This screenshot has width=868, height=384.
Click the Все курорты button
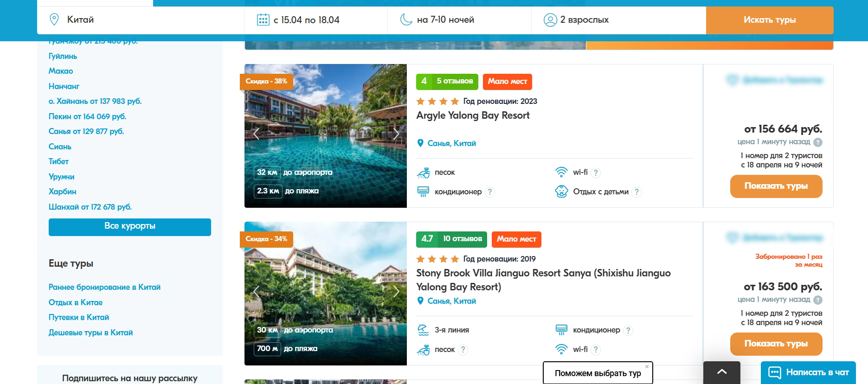(x=129, y=227)
